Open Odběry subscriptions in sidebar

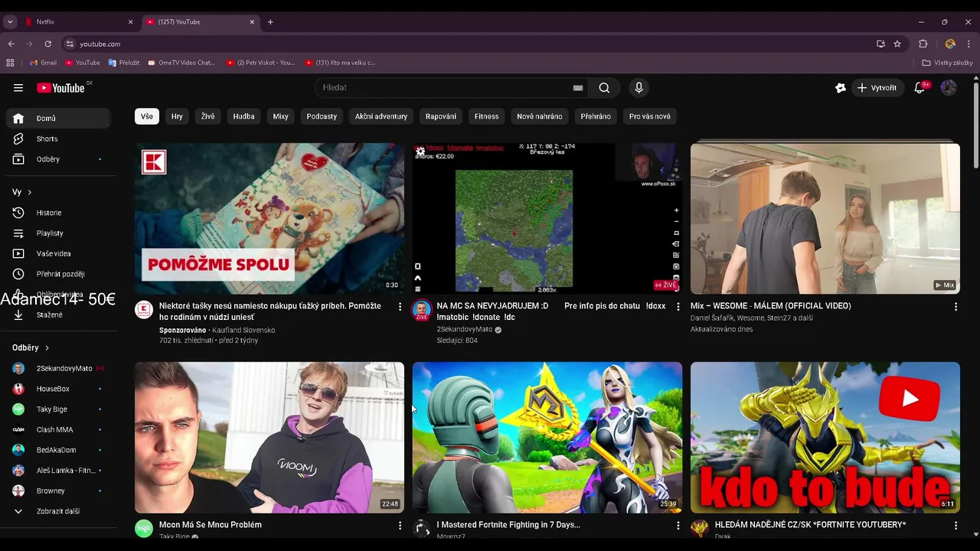click(58, 159)
